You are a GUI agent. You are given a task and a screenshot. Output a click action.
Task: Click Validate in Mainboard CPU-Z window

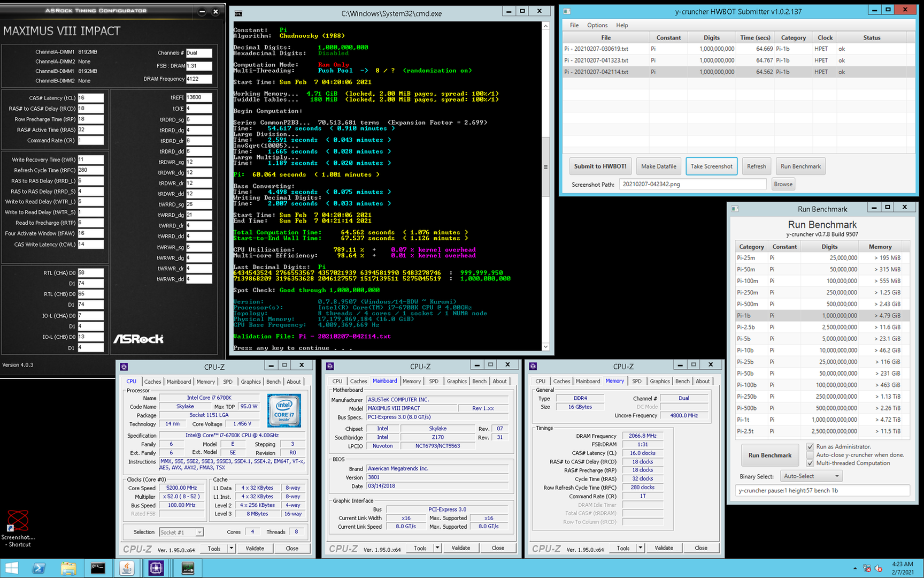click(460, 548)
